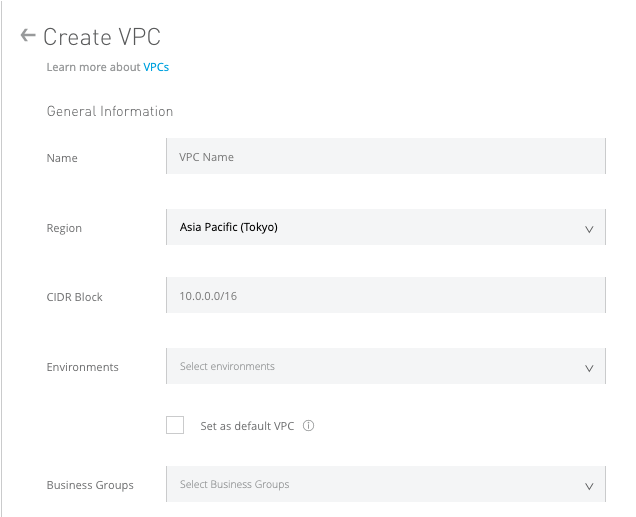Click the CIDR Block field label
The height and width of the screenshot is (517, 636).
pos(75,297)
